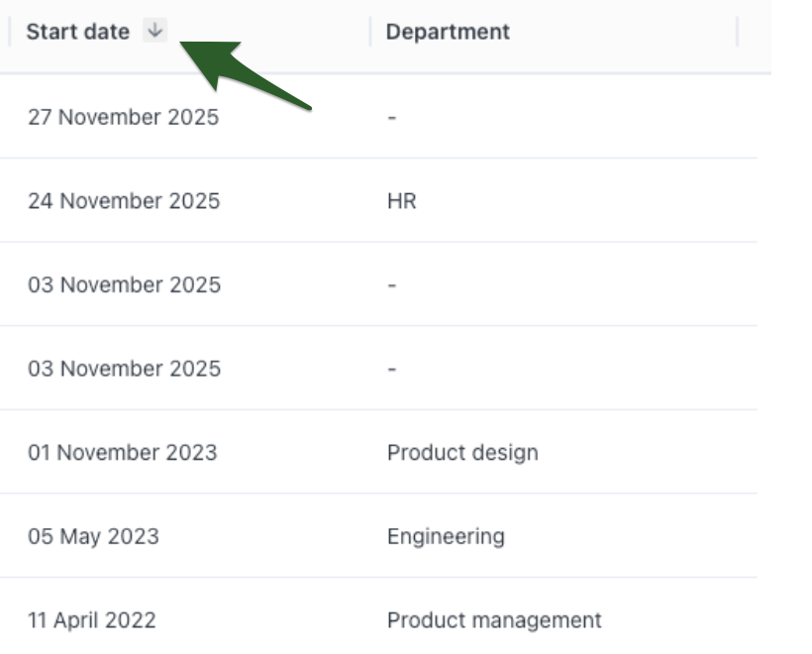Viewport: 812px width, 654px height.
Task: Click the Product management department cell
Action: [494, 621]
